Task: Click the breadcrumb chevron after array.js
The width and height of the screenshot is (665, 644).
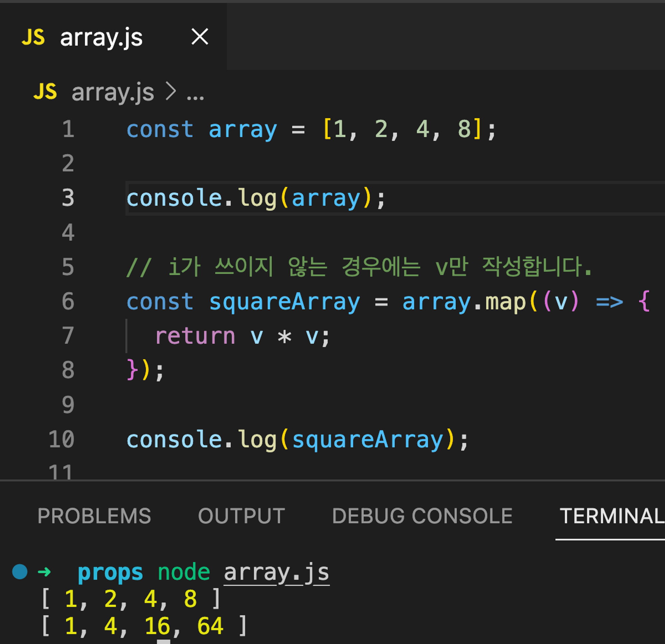Action: pos(171,92)
